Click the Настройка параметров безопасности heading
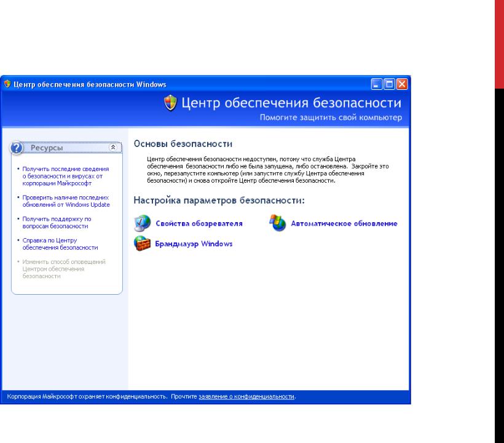 point(219,201)
